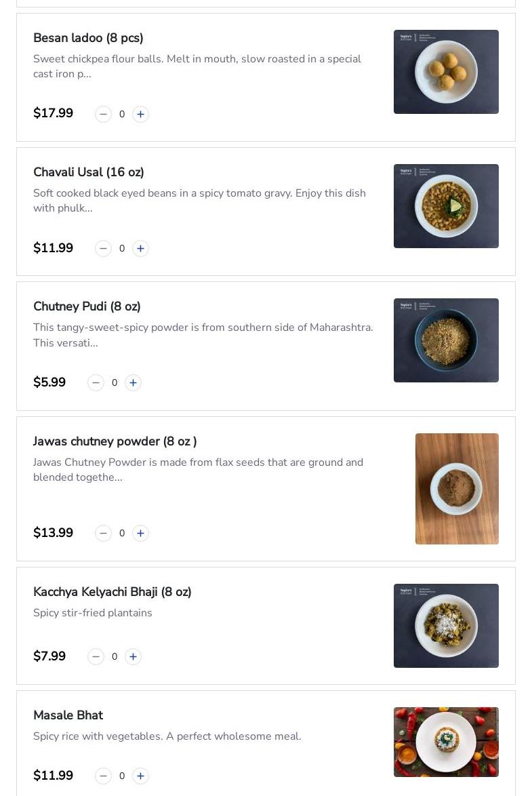Open the Masale Bhat item title
Viewport: 532px width, 796px height.
point(68,715)
